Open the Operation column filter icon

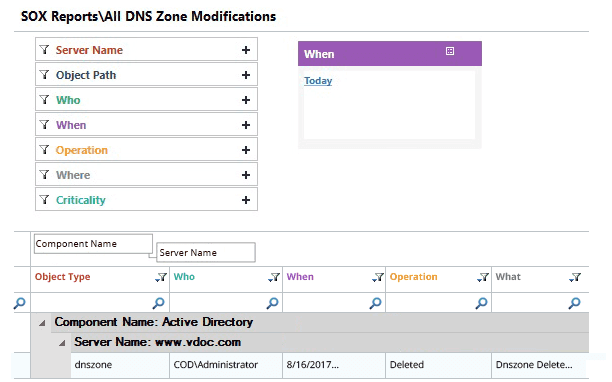[483, 277]
